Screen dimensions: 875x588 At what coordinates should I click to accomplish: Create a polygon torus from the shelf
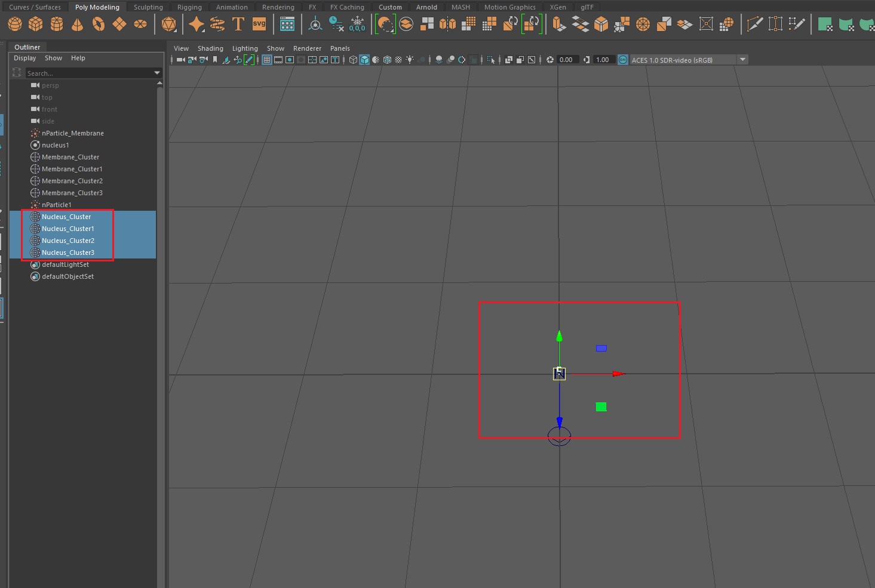[99, 24]
